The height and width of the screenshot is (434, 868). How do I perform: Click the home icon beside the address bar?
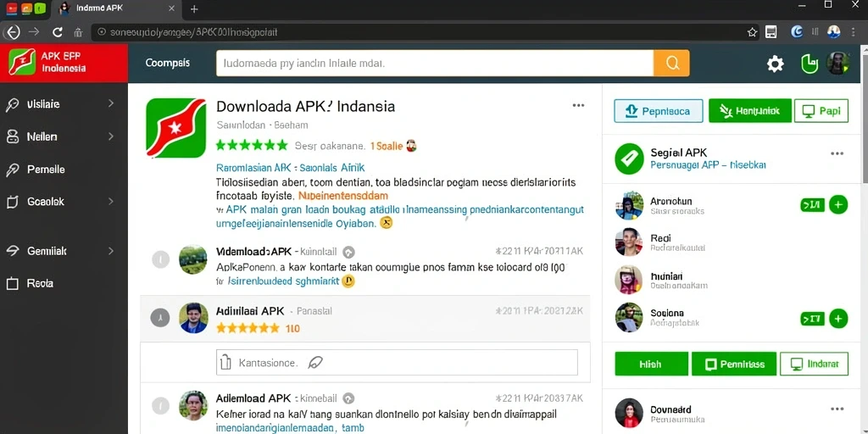[78, 33]
